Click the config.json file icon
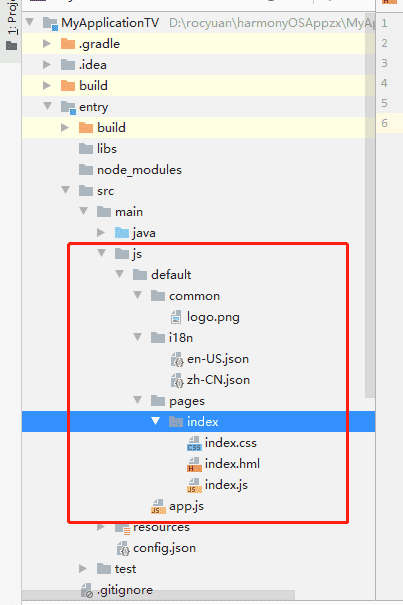 coord(123,548)
